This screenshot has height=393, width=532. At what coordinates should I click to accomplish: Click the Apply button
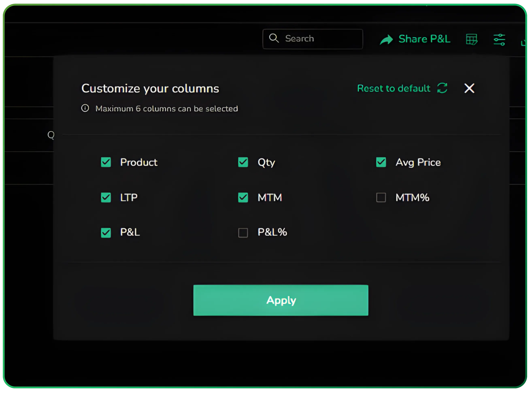pyautogui.click(x=281, y=300)
